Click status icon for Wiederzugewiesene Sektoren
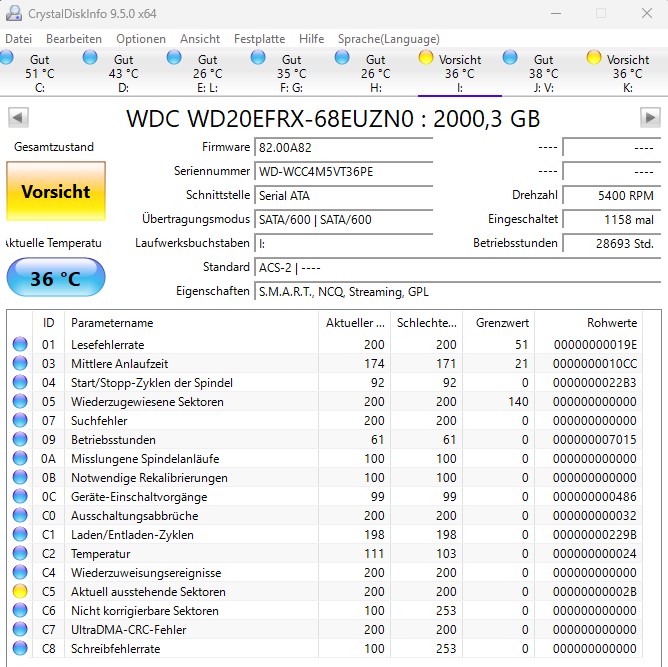This screenshot has width=668, height=667. pyautogui.click(x=20, y=401)
